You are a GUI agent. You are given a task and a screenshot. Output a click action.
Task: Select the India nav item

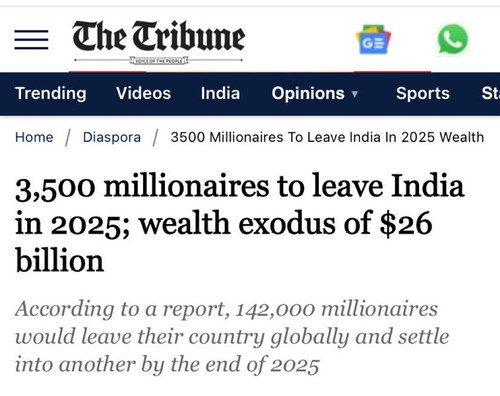click(220, 93)
